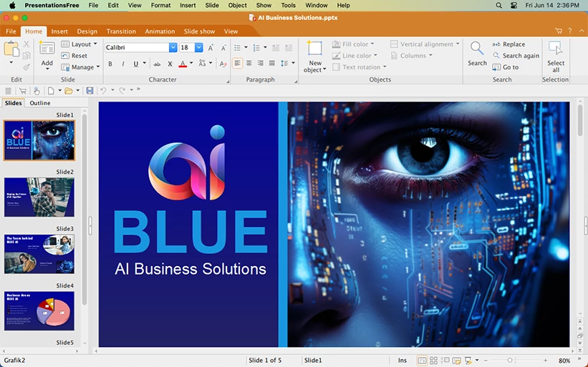
Task: Click the Paste clipboard icon
Action: [x=11, y=49]
